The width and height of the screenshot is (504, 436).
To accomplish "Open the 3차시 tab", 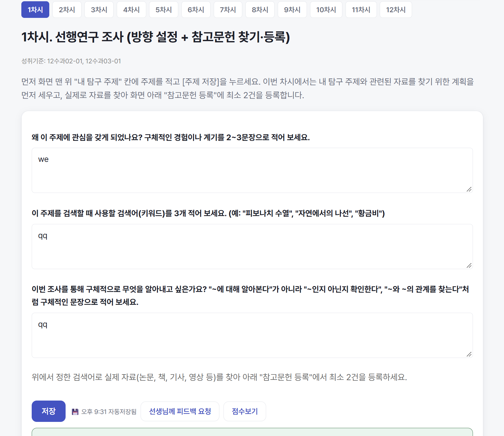I will 99,10.
